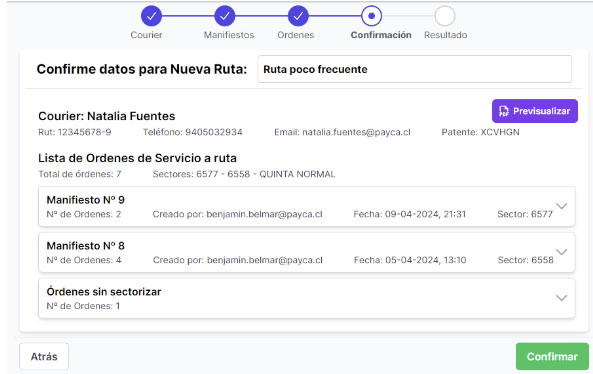Screen dimensions: 593x374
Task: Click 'Sectores: 6577 - 6558 - QUINTA NORMAL'
Action: (244, 174)
